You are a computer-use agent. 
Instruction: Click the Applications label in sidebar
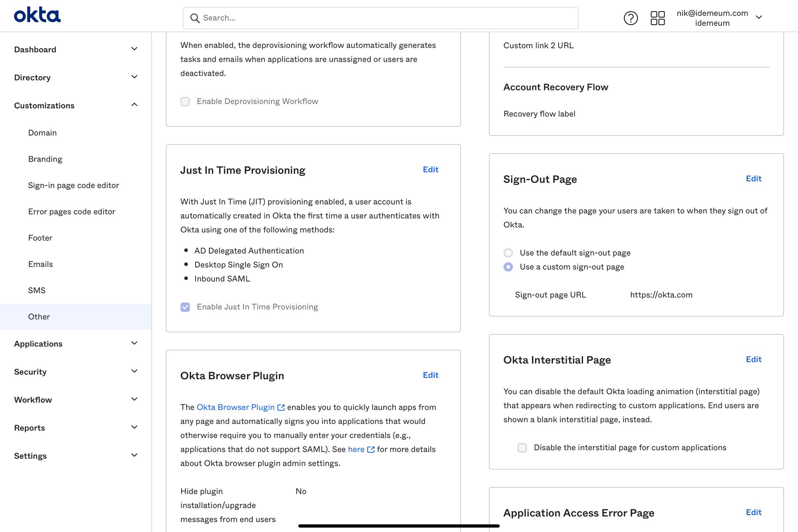coord(38,344)
